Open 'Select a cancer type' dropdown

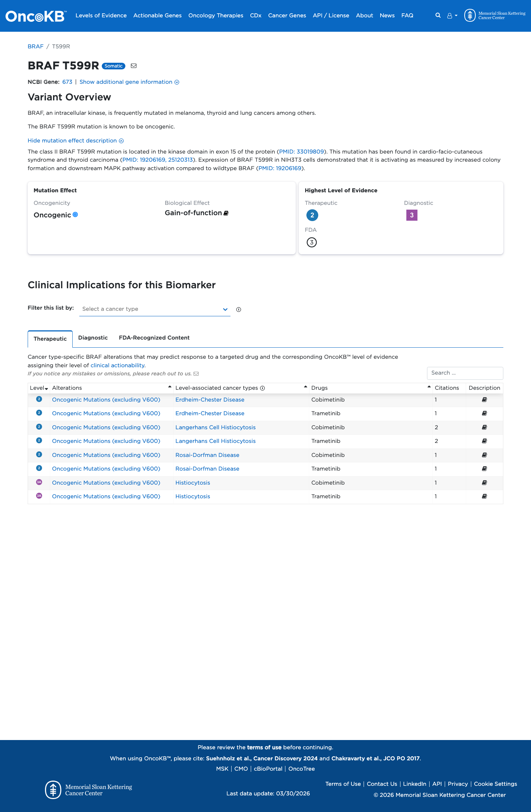click(155, 309)
